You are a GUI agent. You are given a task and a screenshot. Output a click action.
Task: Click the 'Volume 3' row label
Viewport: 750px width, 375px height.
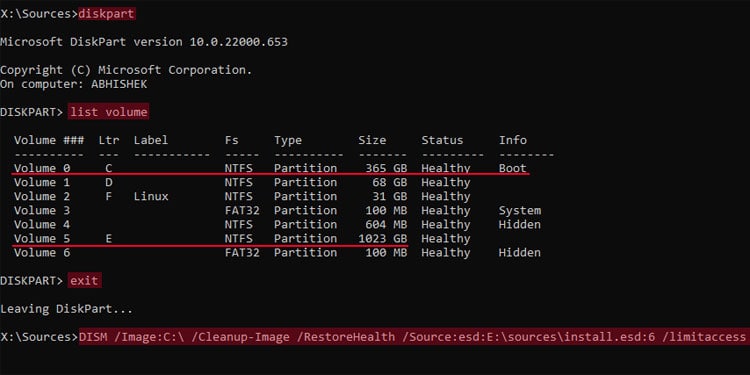(42, 210)
